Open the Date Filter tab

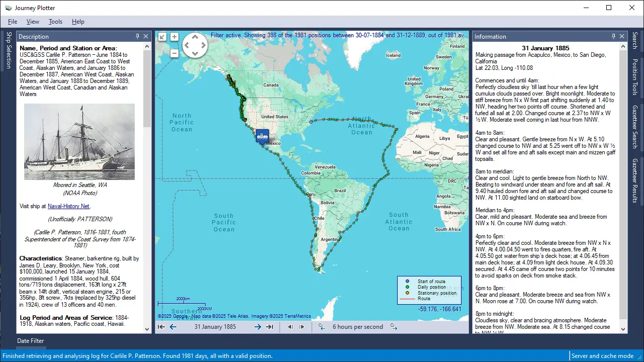click(30, 341)
